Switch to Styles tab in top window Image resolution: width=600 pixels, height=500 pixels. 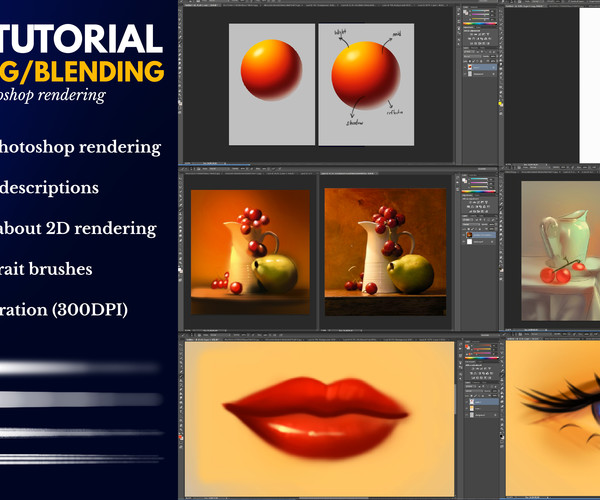(x=478, y=27)
